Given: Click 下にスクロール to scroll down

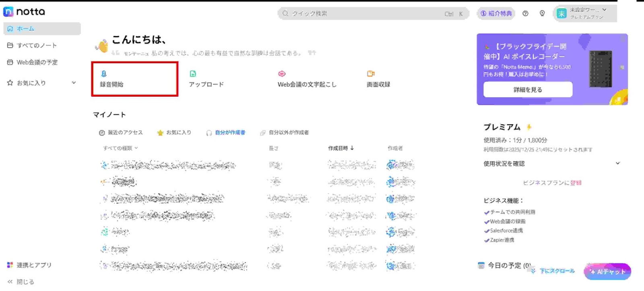Looking at the screenshot, I should [553, 271].
